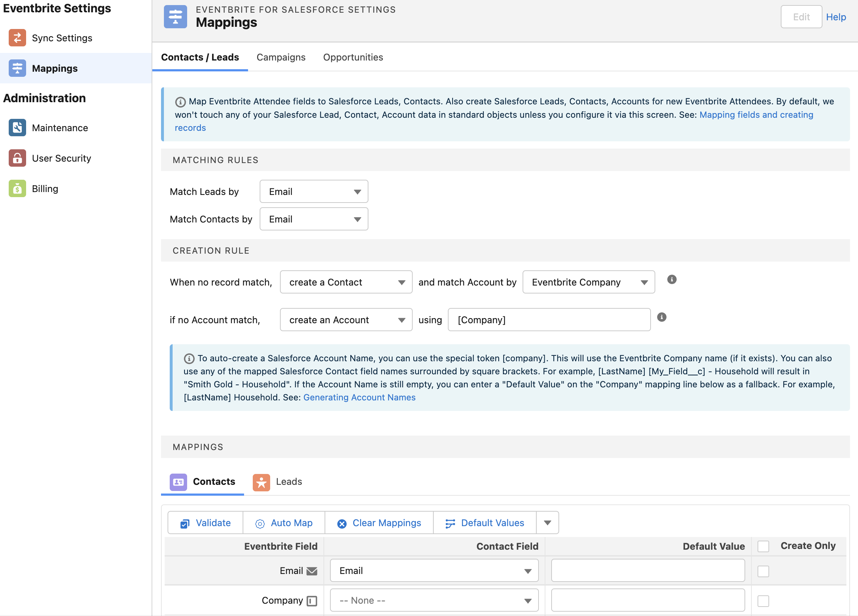Screen dimensions: 858x616
Task: Click the Mappings header page icon
Action: coord(176,17)
